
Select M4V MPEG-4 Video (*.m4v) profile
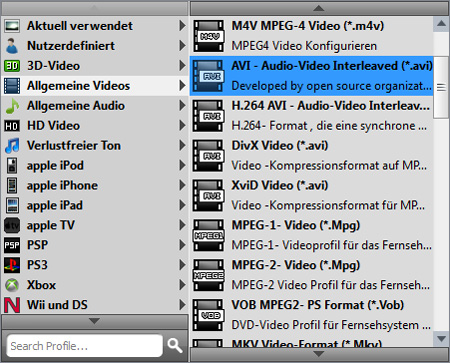tap(312, 36)
